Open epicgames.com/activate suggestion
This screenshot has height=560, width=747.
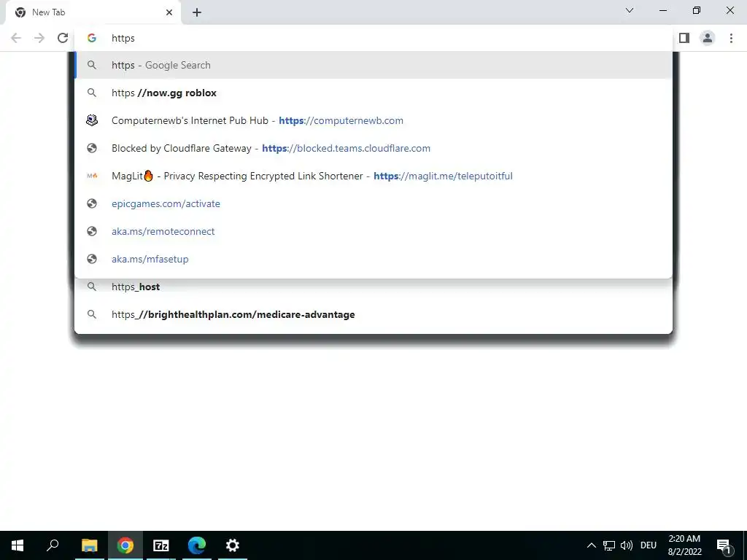pyautogui.click(x=373, y=203)
